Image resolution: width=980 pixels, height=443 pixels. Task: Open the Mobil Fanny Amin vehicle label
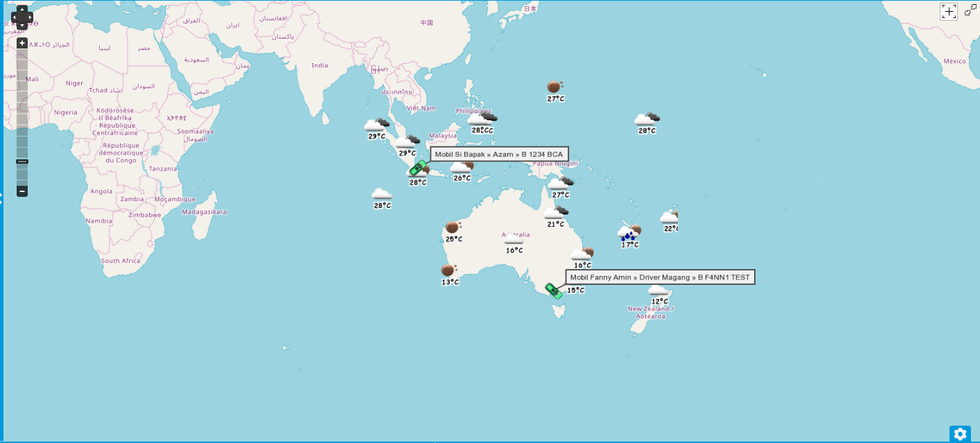point(660,277)
